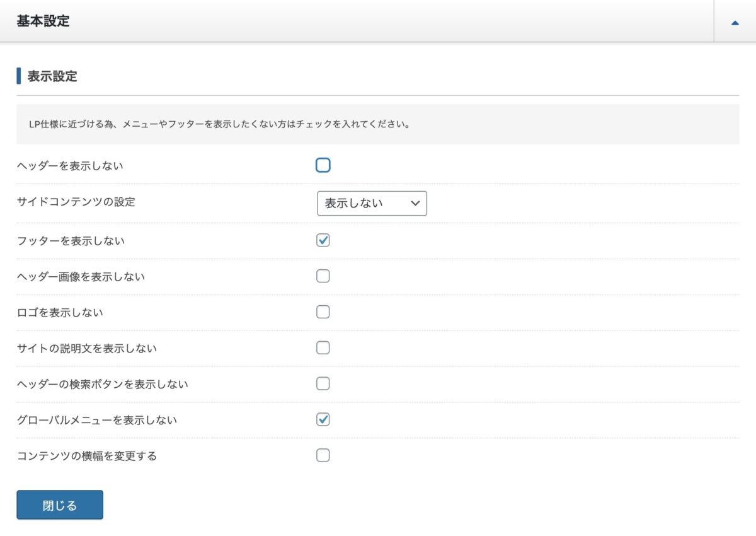Disable the グローバルメニューを表示しない checkbox

tap(323, 419)
